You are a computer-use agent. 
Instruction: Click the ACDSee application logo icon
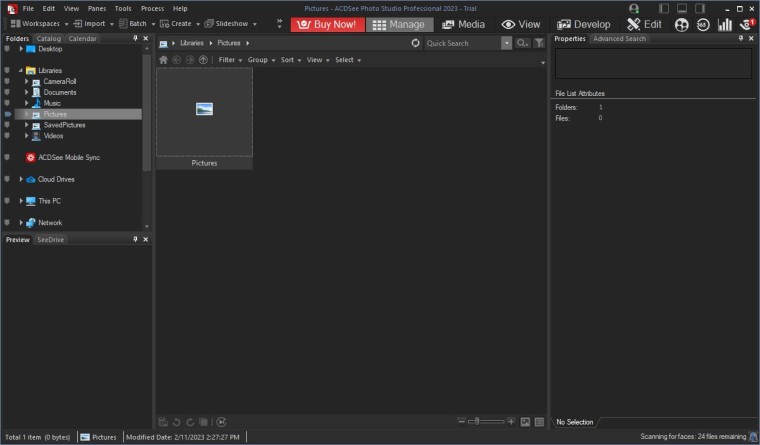click(x=12, y=9)
